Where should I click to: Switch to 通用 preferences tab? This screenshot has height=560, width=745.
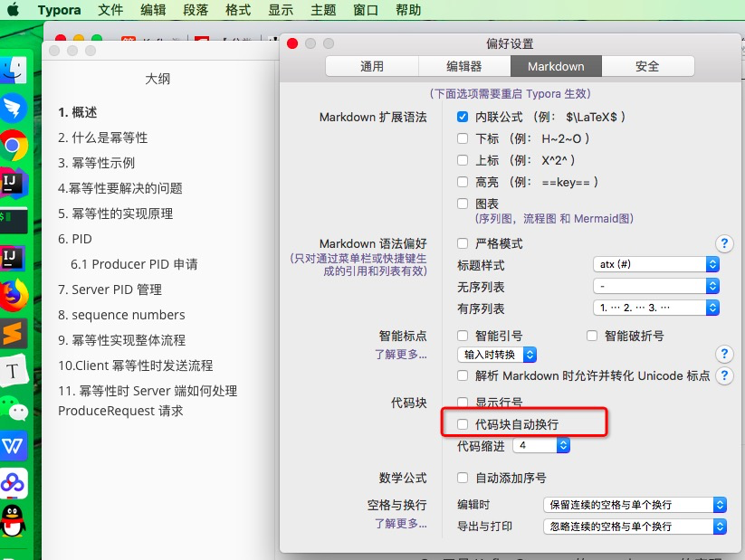372,66
